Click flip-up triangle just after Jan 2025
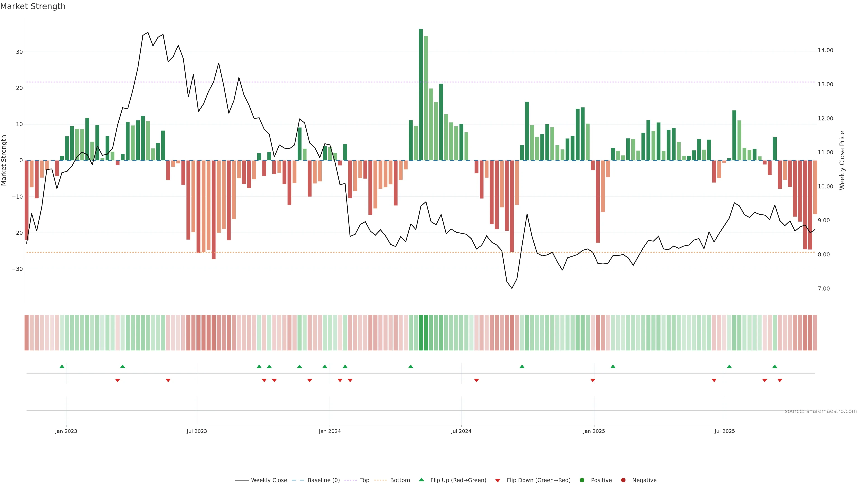The image size is (868, 488). tap(613, 366)
